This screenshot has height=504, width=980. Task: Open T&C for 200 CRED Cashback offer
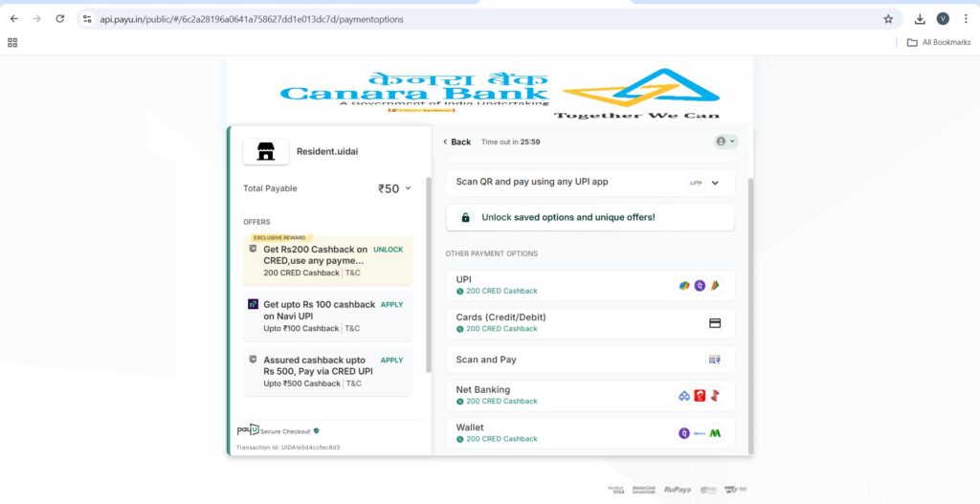[352, 273]
